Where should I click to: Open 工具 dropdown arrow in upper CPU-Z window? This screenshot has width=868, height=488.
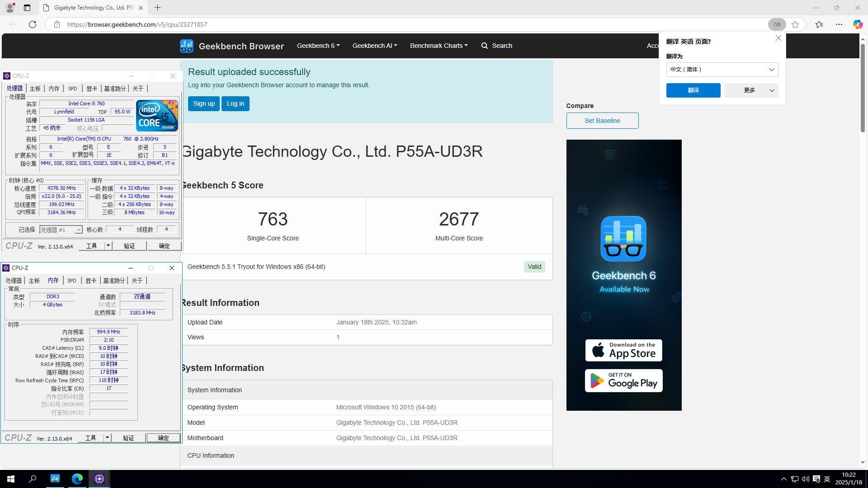(108, 246)
